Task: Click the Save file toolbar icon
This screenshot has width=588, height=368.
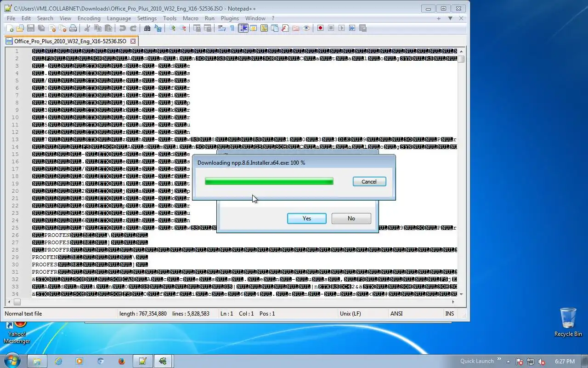Action: tap(31, 28)
